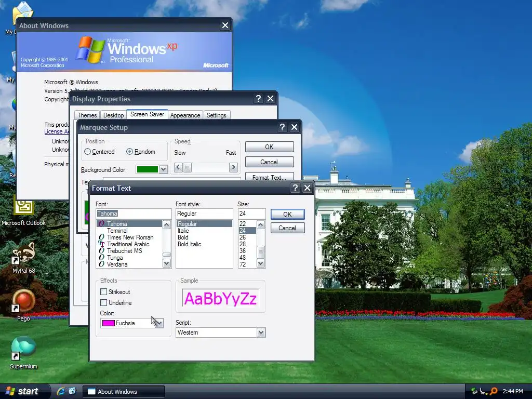Select Terminal font in list
Image resolution: width=532 pixels, height=399 pixels.
click(x=117, y=231)
